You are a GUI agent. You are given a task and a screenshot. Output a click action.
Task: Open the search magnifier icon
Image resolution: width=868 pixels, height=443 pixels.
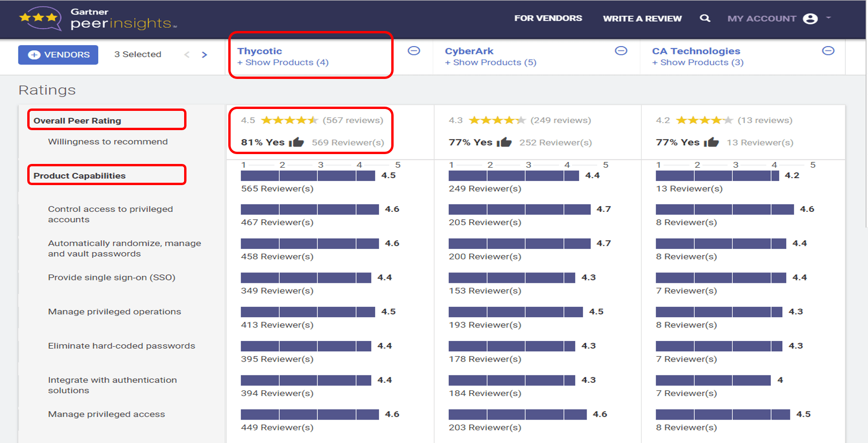(705, 18)
